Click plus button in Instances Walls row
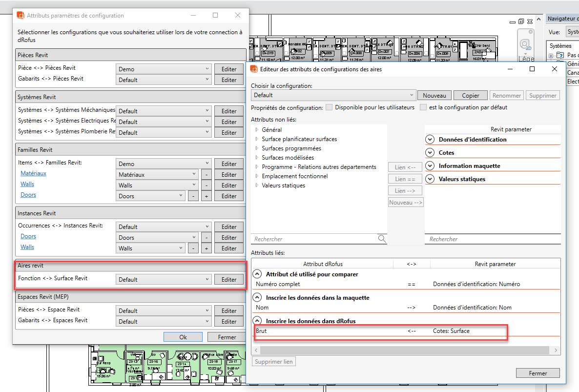Screen dimensions: 579x392 click(x=206, y=248)
